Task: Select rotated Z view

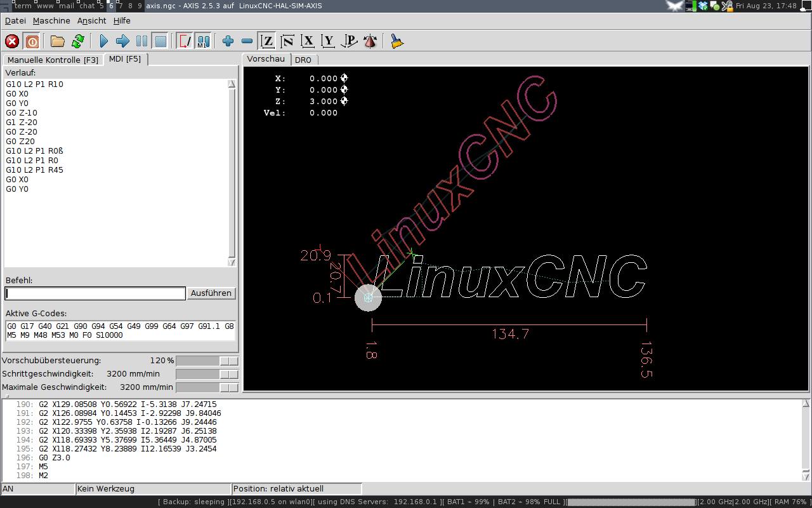Action: [287, 41]
